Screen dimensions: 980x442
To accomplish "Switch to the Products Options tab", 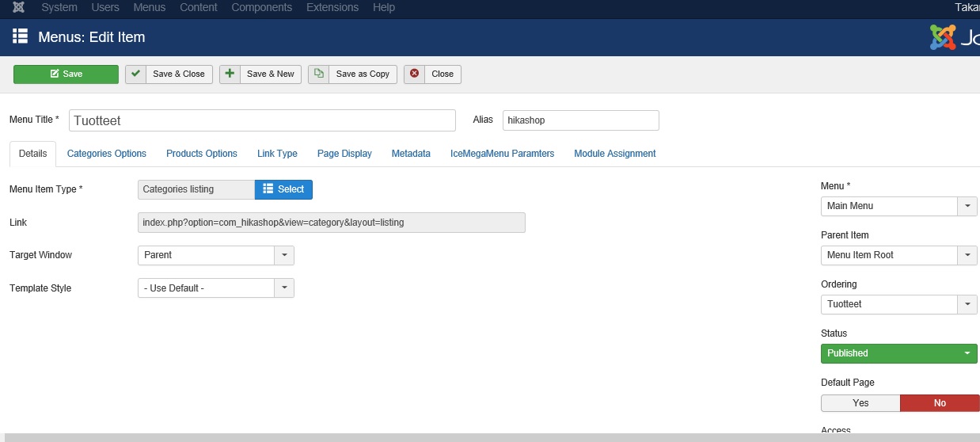I will (202, 154).
